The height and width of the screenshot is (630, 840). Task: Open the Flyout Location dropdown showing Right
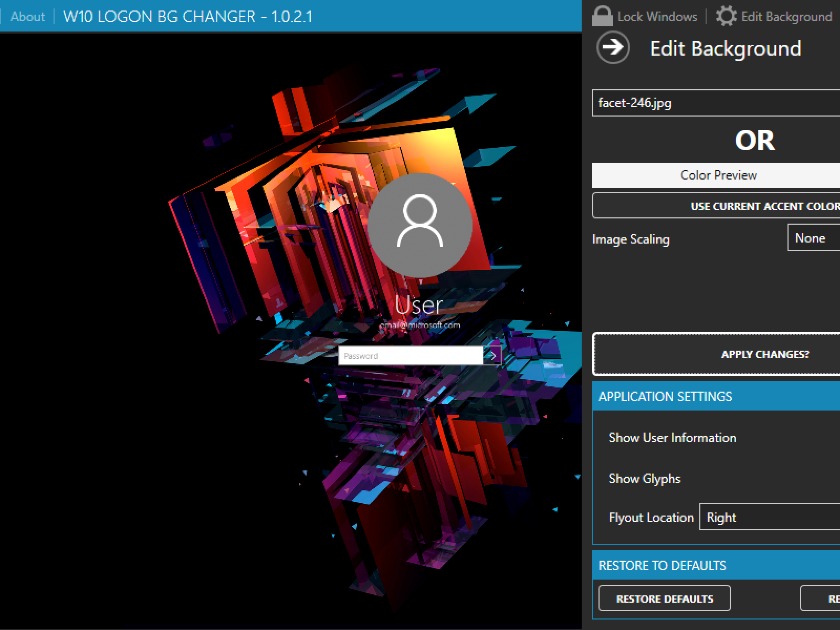point(770,517)
